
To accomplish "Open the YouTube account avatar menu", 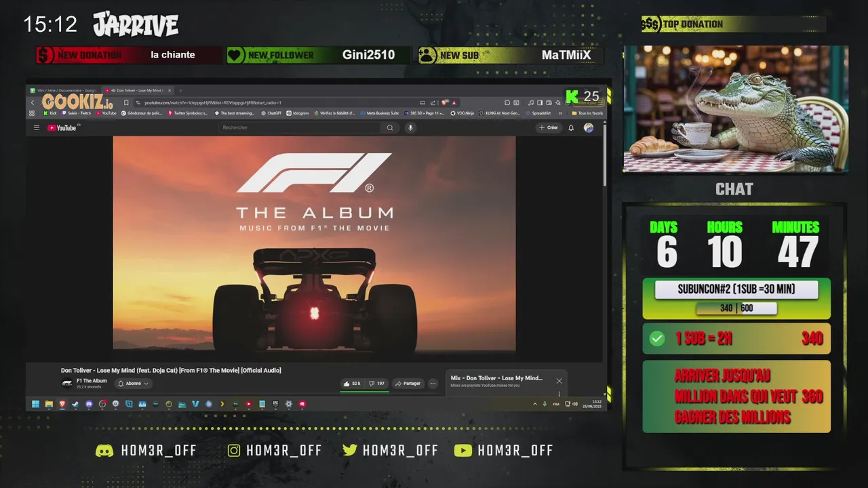I will (x=589, y=127).
